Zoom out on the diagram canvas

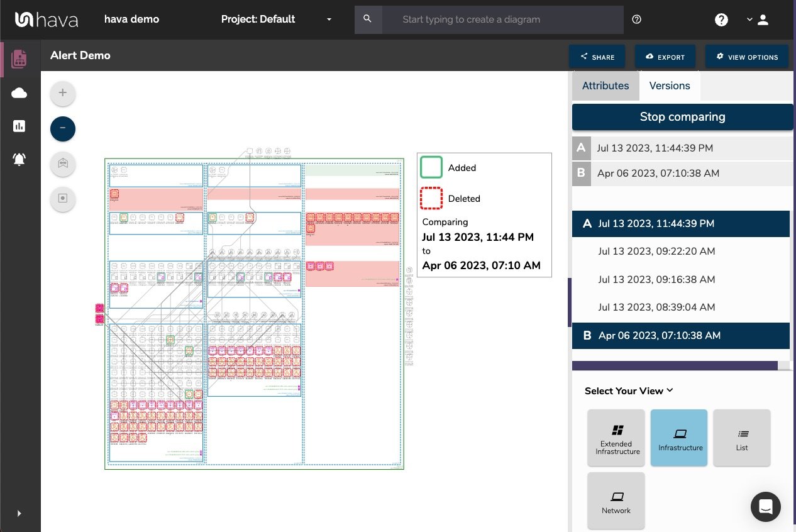62,128
